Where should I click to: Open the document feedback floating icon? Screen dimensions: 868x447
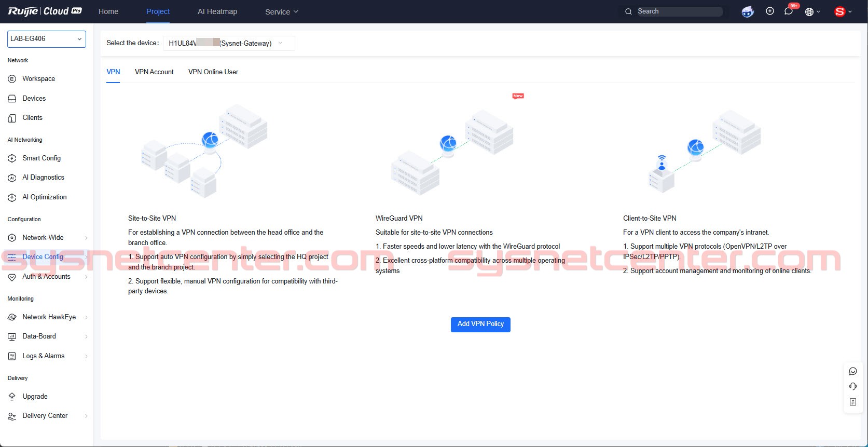[853, 402]
